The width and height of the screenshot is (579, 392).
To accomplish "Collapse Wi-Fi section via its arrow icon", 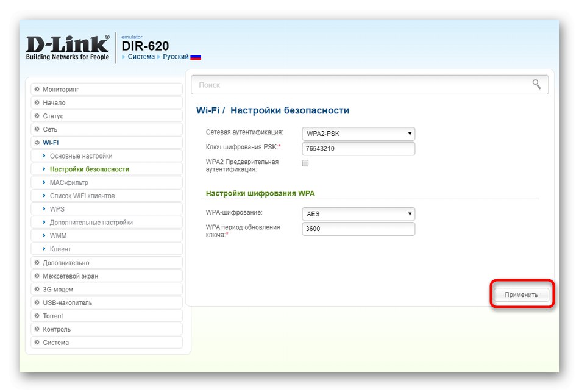I will pyautogui.click(x=37, y=142).
